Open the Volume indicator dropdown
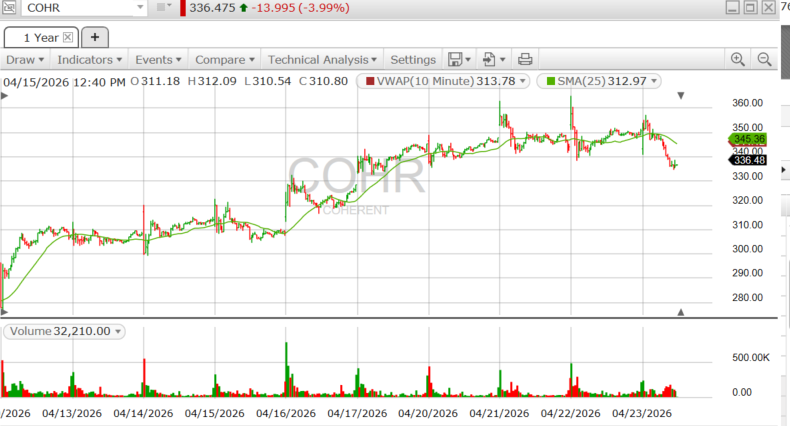 pos(118,331)
